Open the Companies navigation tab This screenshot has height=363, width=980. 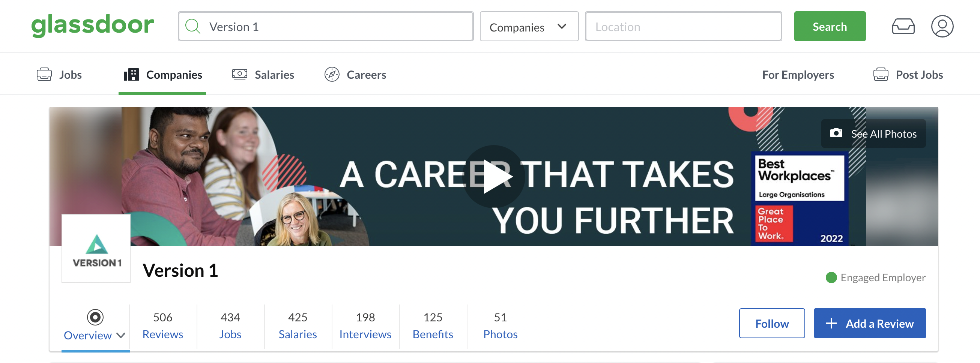(x=162, y=75)
